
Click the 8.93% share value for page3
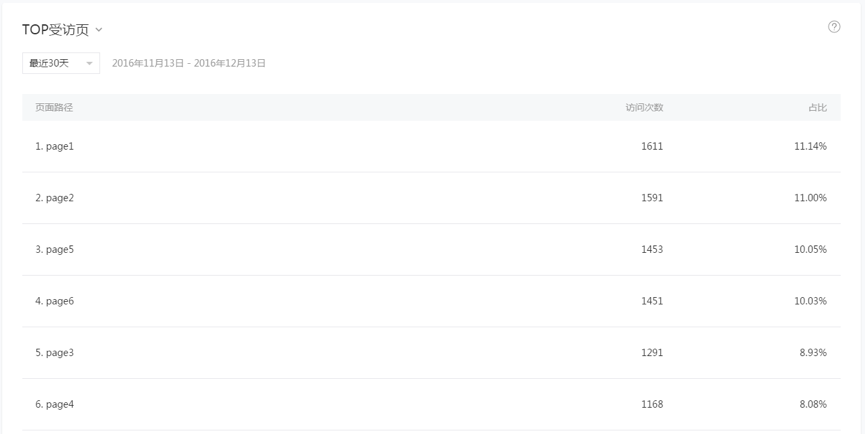(x=813, y=352)
